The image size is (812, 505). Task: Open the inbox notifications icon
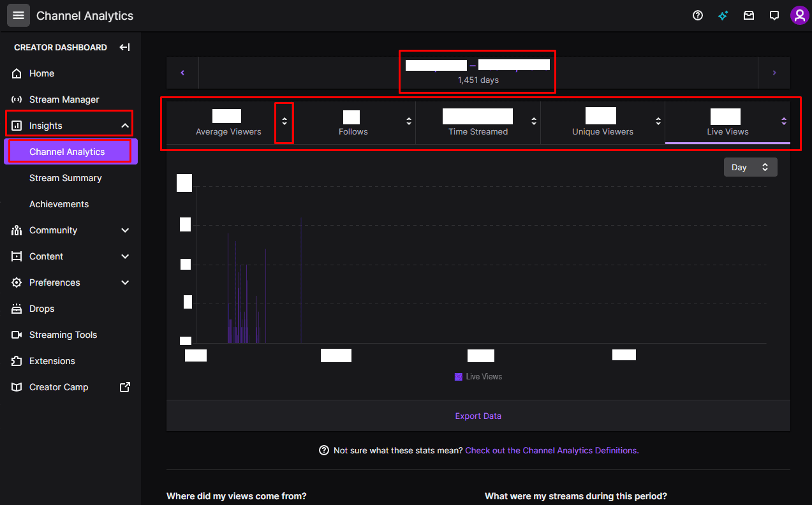tap(749, 15)
